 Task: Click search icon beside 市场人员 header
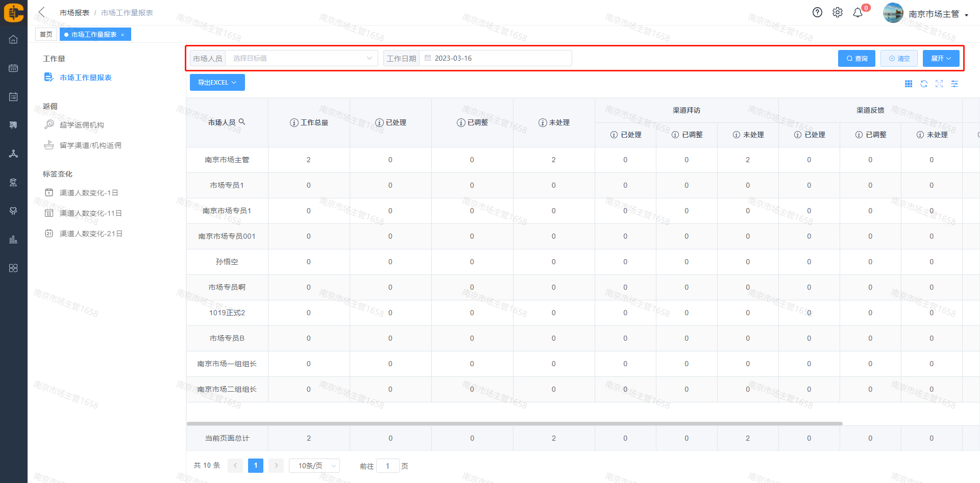pos(242,122)
